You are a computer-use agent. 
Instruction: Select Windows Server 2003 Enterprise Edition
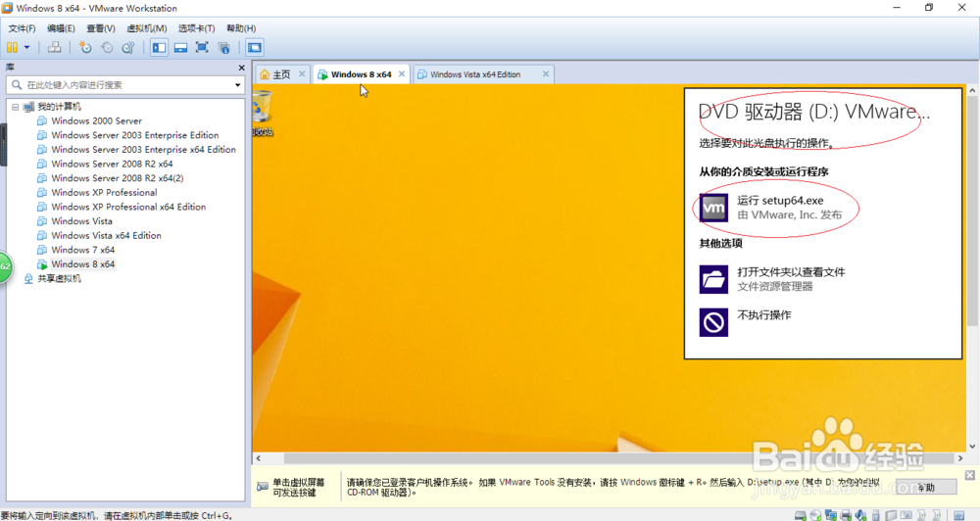[135, 135]
